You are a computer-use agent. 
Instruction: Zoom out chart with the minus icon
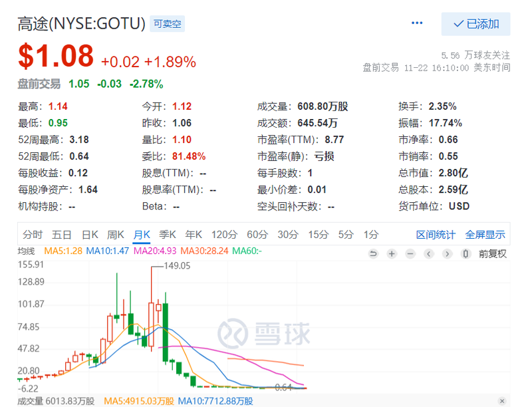pyautogui.click(x=410, y=253)
